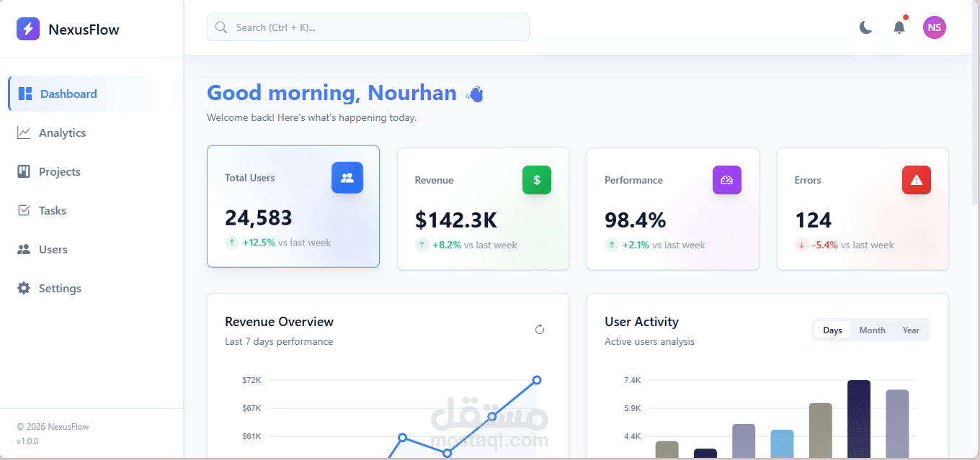Click the 98.4% performance value
Image resolution: width=980 pixels, height=460 pixels.
[x=636, y=220]
